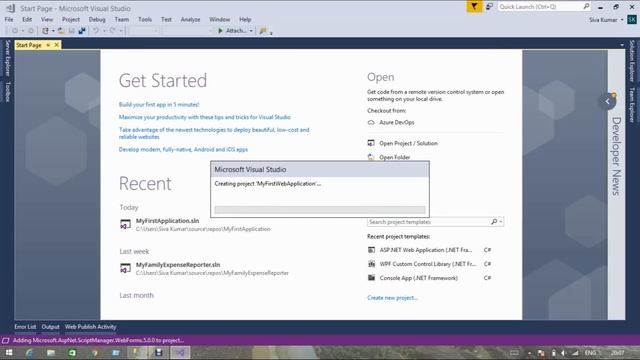Viewport: 640px width, 360px height.
Task: Open the Solution Configurations combo box
Action: [x=142, y=31]
